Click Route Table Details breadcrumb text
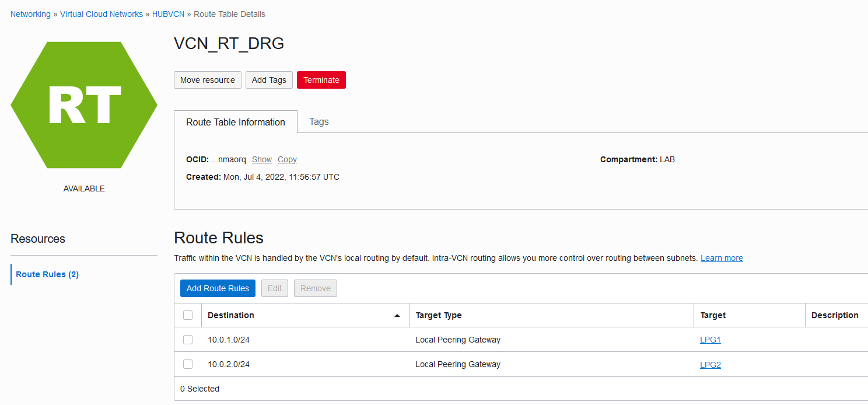 [x=229, y=14]
